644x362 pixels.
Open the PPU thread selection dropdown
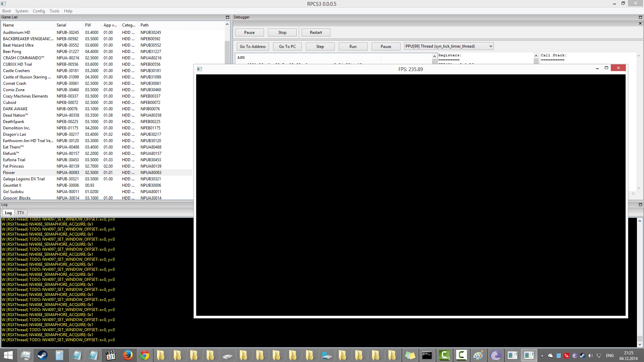pyautogui.click(x=448, y=46)
